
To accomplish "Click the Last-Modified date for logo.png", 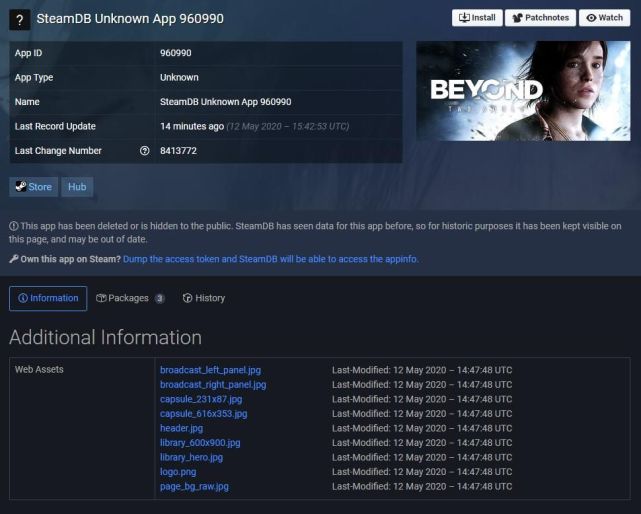I will pos(422,472).
